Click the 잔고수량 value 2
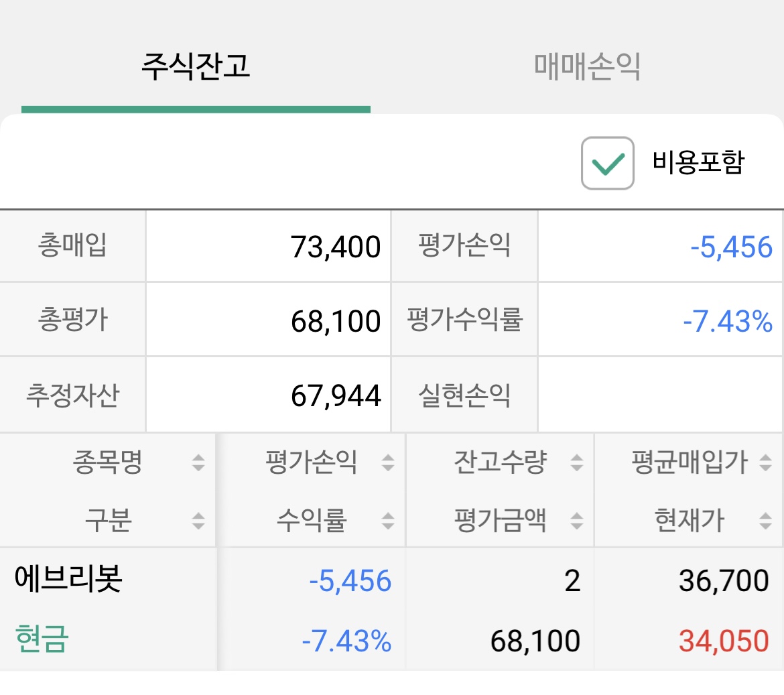 pos(572,581)
